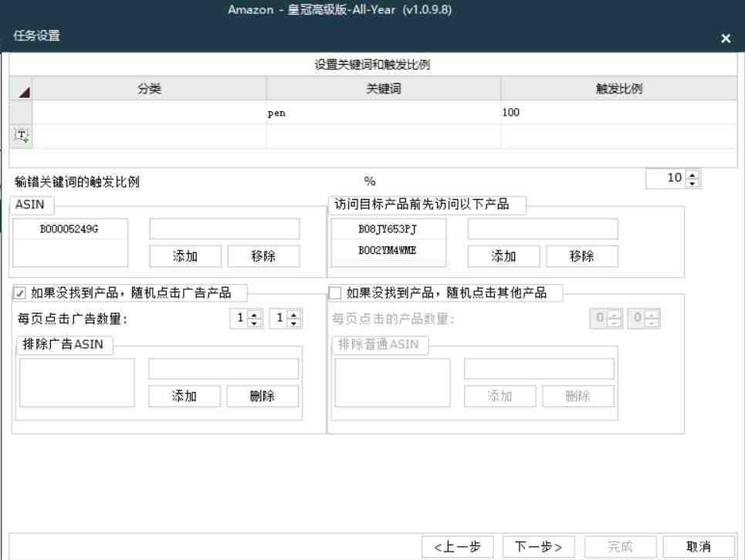Screen dimensions: 745x560
Task: Click 添加 in the 访问目标产品前先访问以下产品 group
Action: point(503,256)
